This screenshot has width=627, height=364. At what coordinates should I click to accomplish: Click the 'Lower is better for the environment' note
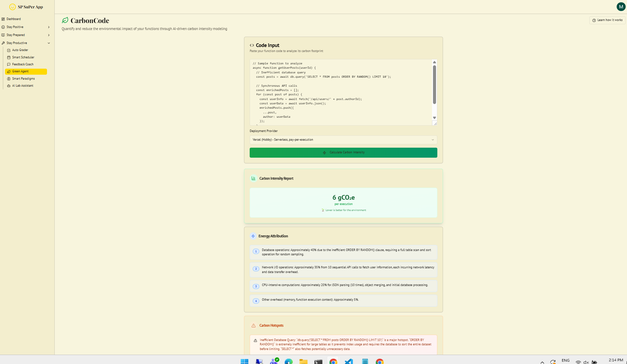[344, 210]
